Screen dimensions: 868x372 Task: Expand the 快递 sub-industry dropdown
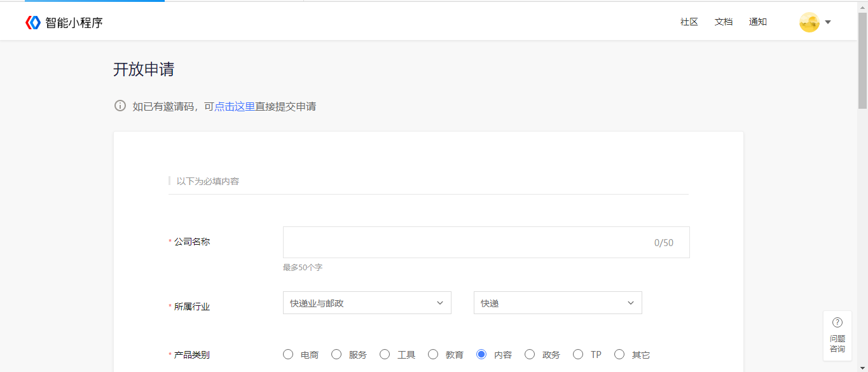point(558,303)
